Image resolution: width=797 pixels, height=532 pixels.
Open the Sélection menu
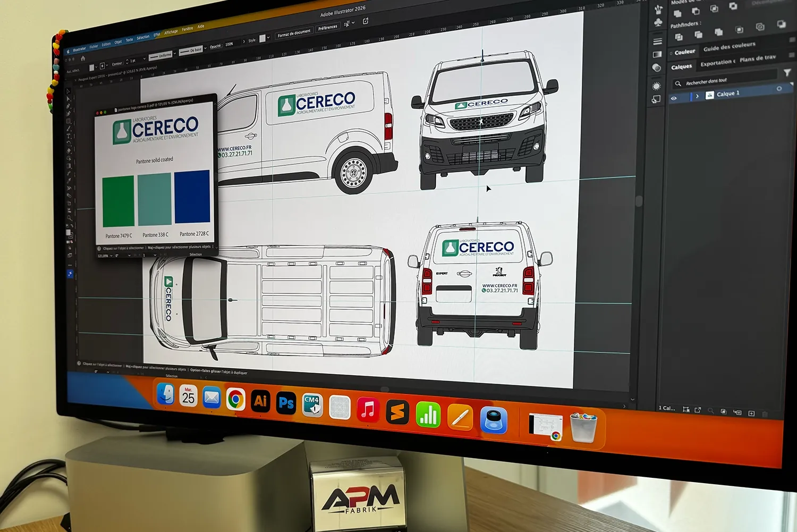pyautogui.click(x=143, y=38)
